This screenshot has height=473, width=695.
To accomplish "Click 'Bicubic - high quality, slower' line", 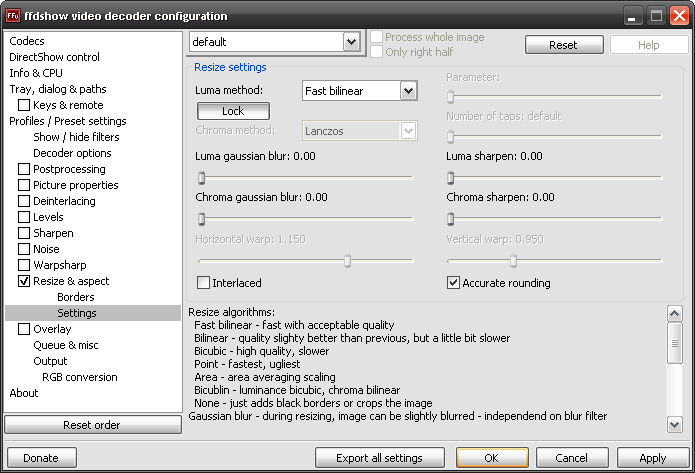I will tap(262, 351).
